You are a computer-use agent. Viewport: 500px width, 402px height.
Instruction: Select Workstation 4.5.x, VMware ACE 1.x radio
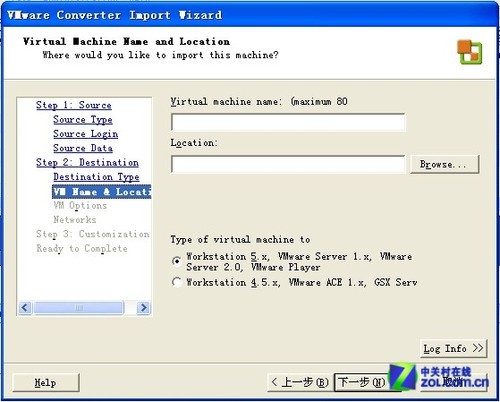(x=177, y=282)
